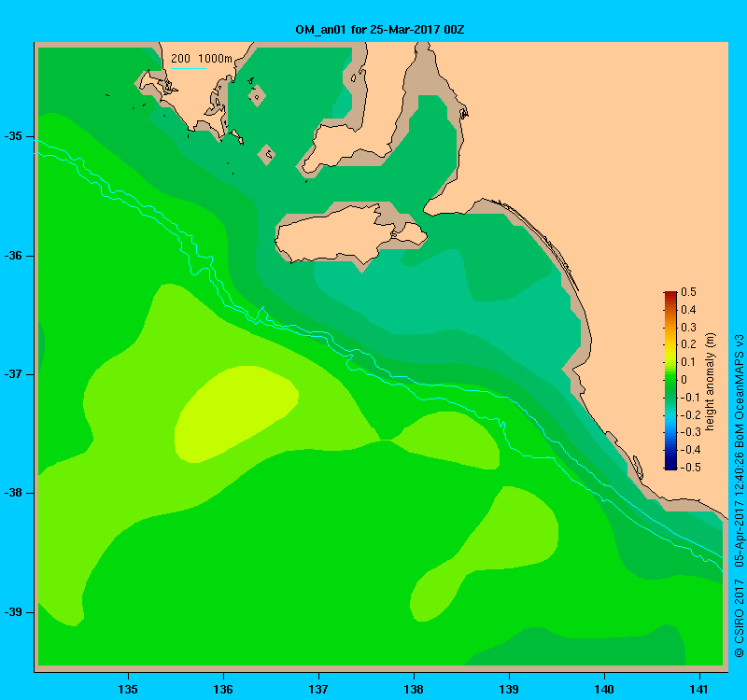Image resolution: width=747 pixels, height=700 pixels.
Task: Click the '-0.5' value on color scale
Action: tap(690, 468)
